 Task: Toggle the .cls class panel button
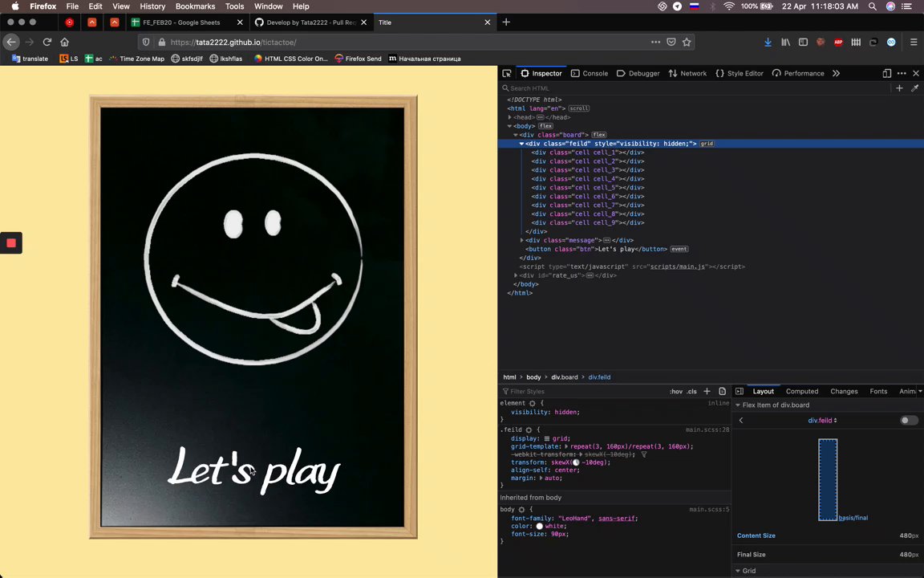point(691,391)
